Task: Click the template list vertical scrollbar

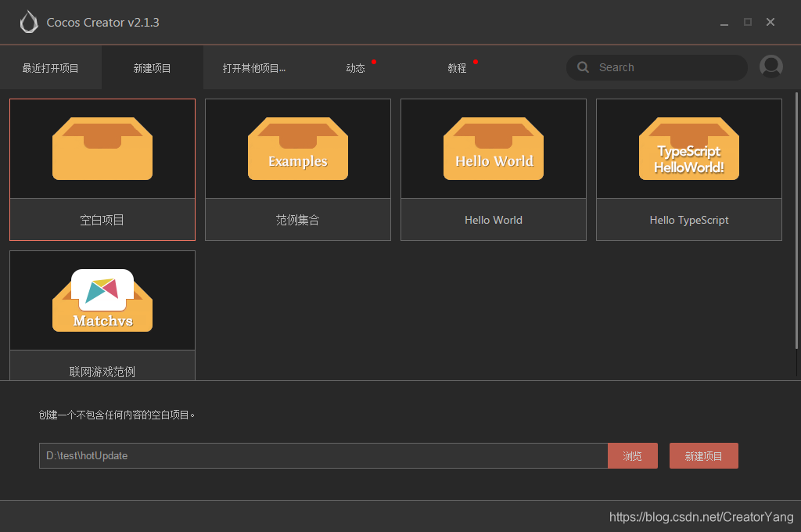Action: pyautogui.click(x=796, y=221)
